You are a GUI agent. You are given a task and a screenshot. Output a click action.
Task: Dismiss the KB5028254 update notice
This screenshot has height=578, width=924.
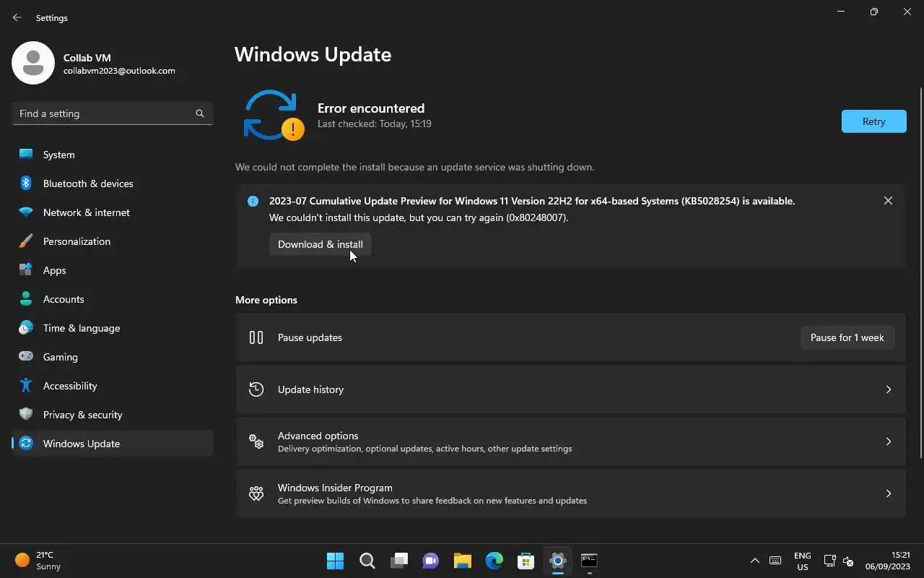coord(888,201)
